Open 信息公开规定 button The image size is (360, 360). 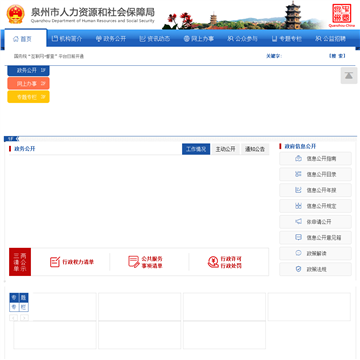pos(315,206)
